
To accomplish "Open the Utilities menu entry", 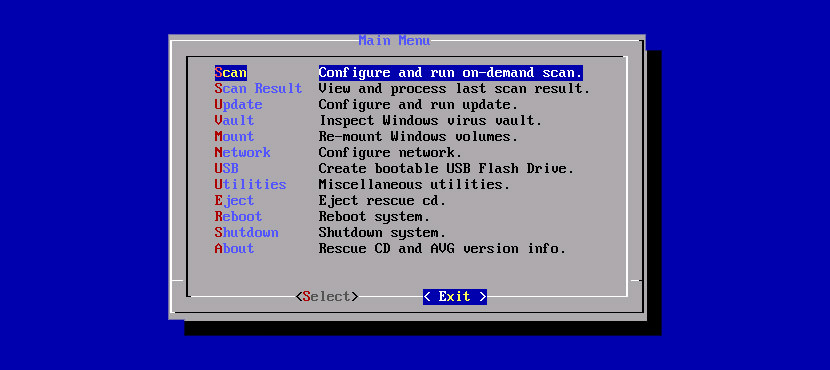I will point(250,184).
